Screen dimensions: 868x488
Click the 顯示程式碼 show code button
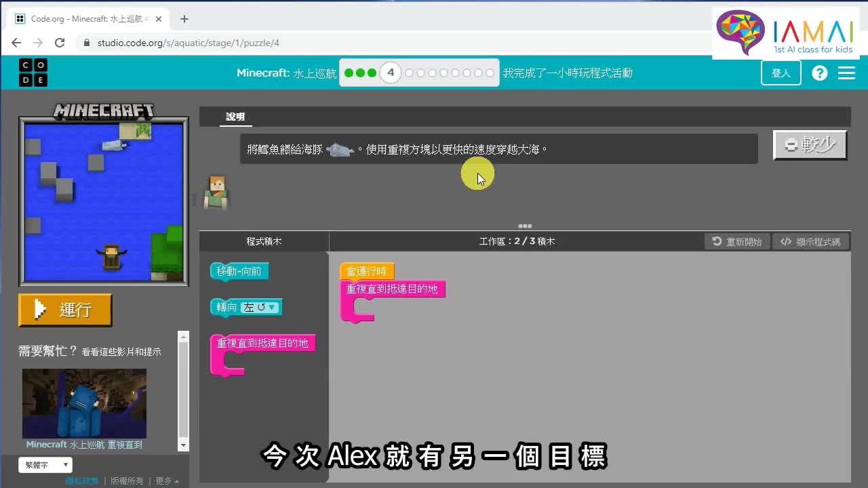point(810,242)
